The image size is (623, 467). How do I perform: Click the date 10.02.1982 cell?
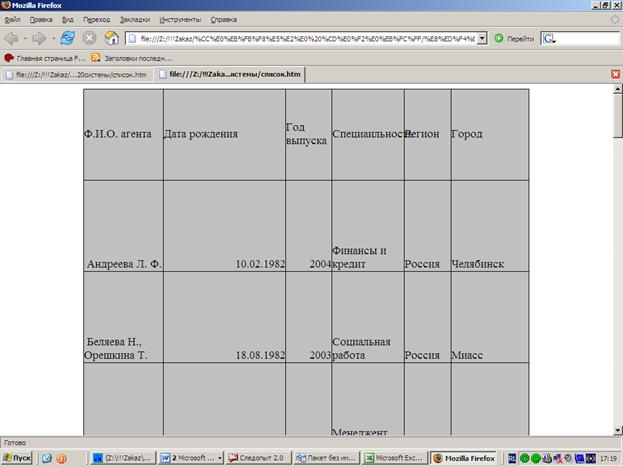[224, 226]
